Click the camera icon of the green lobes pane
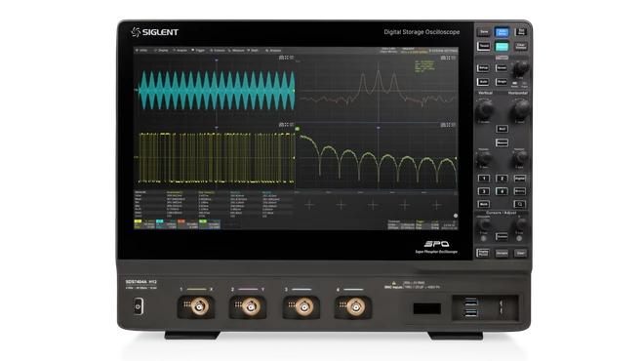Screen dimensions: 644x361 [443, 125]
